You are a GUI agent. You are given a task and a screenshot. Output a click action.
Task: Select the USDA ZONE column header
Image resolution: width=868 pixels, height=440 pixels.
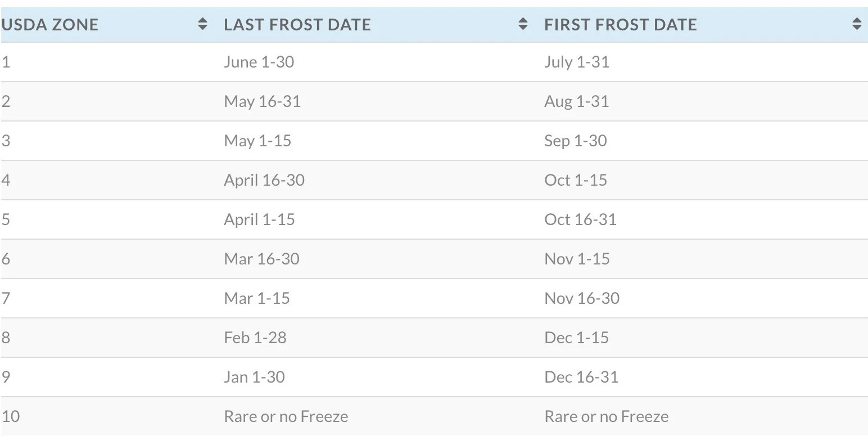tap(51, 24)
